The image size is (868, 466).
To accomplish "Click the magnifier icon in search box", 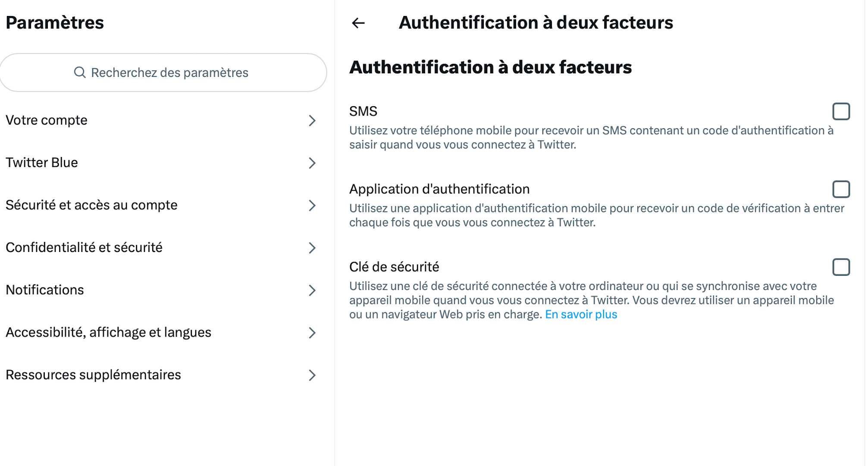I will pyautogui.click(x=80, y=72).
